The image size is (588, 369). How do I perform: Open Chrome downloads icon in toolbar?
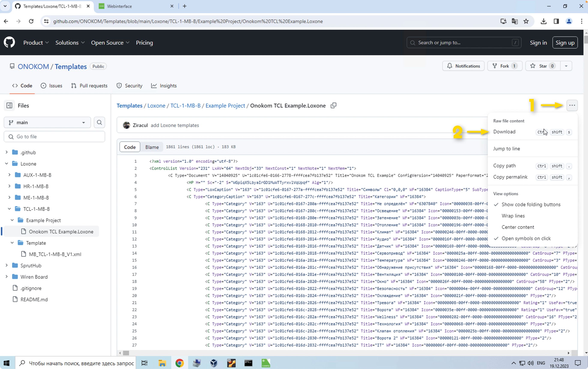tap(543, 21)
